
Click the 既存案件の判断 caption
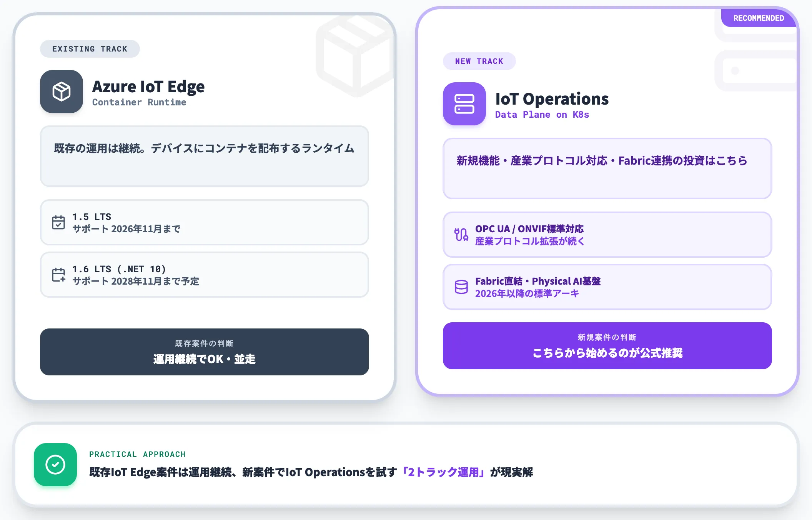[204, 343]
